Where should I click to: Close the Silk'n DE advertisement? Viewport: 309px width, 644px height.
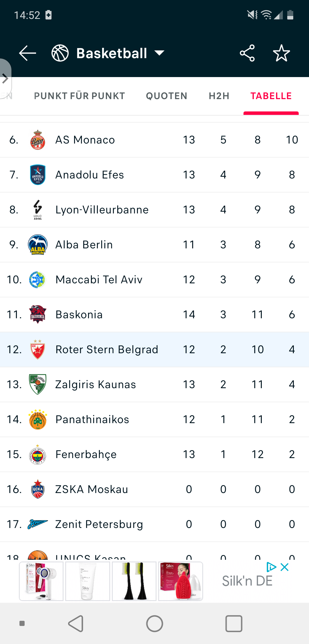285,567
